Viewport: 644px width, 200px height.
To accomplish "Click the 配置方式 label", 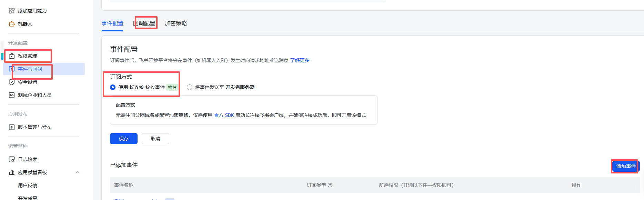I will point(125,105).
